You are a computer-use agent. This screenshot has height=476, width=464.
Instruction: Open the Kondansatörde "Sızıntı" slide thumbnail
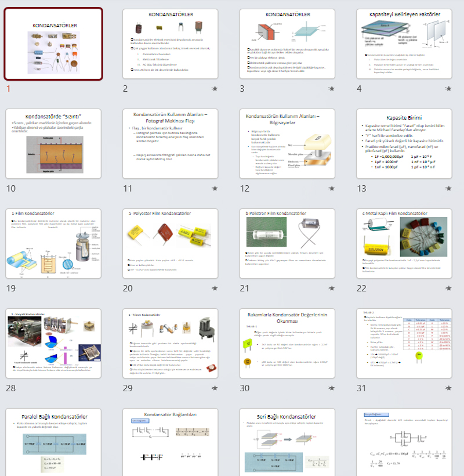click(54, 144)
